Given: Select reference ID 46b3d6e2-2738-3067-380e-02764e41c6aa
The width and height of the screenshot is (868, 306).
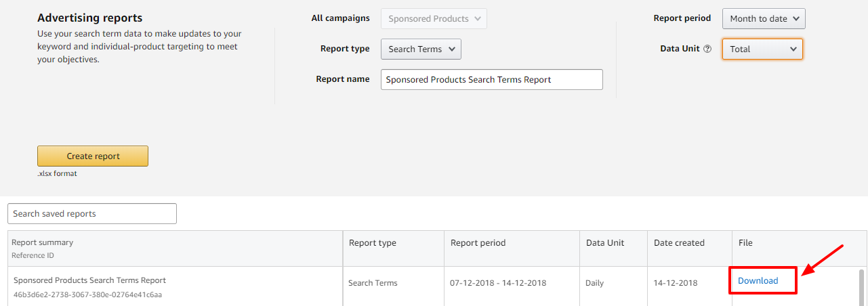Looking at the screenshot, I should [87, 295].
